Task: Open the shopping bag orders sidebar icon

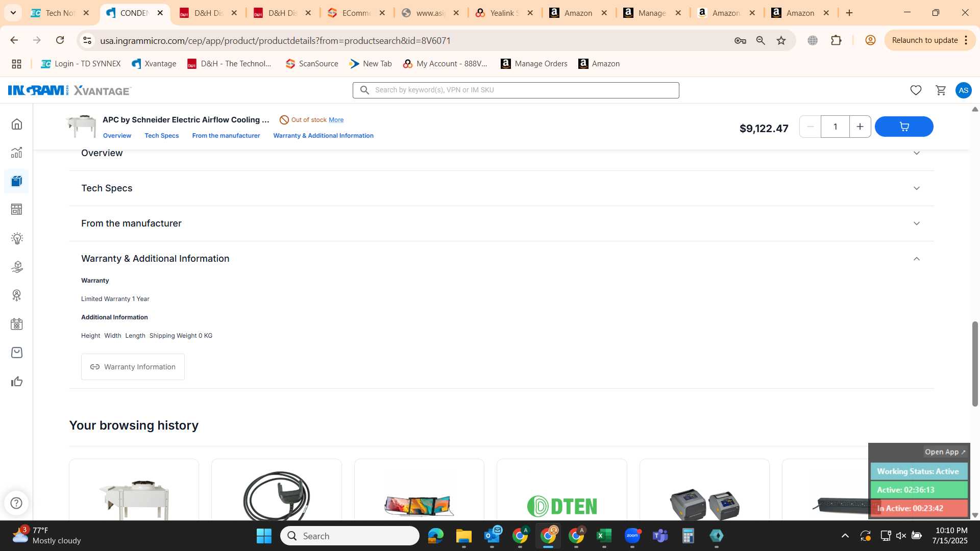Action: [x=17, y=353]
